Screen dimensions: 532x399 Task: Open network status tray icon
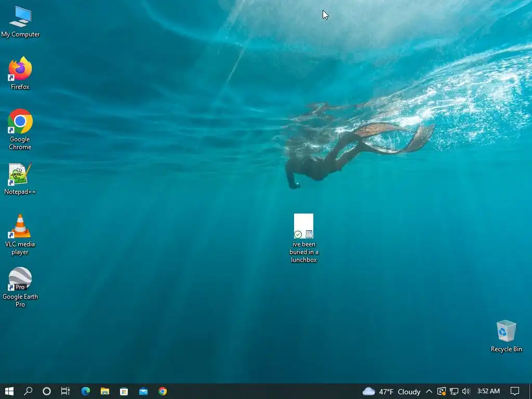[x=454, y=391]
